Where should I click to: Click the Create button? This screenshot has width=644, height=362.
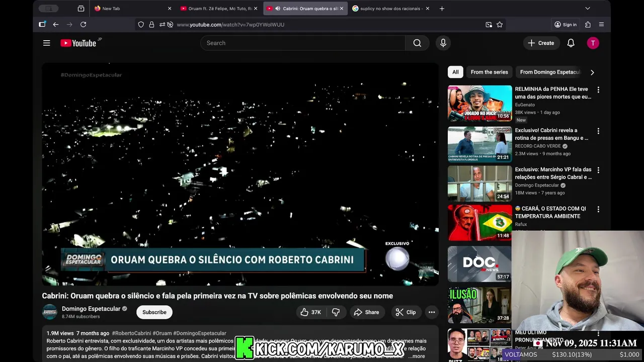[541, 43]
